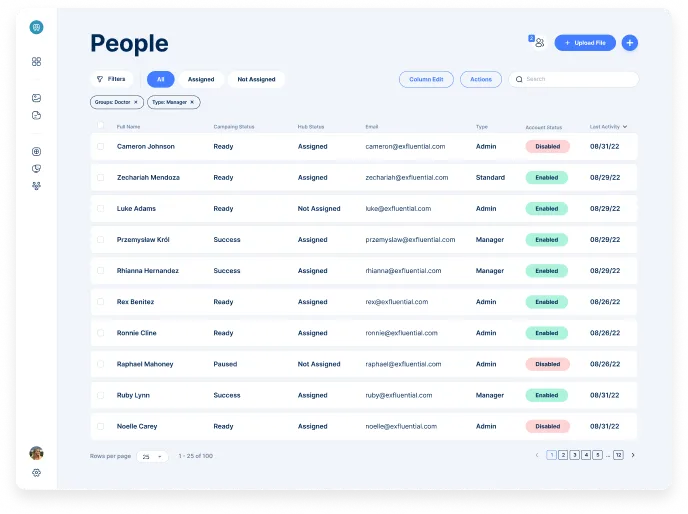Image resolution: width=688 pixels, height=514 pixels.
Task: Go to next page using right arrow
Action: [x=633, y=455]
